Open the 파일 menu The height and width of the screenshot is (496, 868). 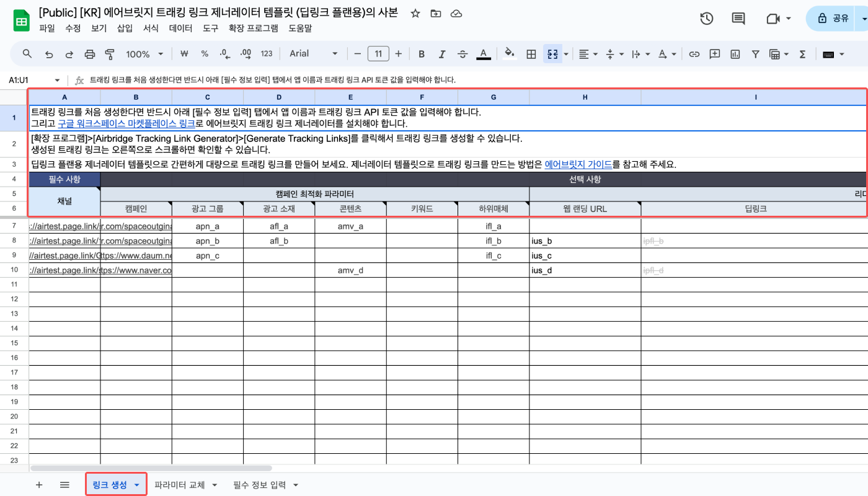pos(47,29)
